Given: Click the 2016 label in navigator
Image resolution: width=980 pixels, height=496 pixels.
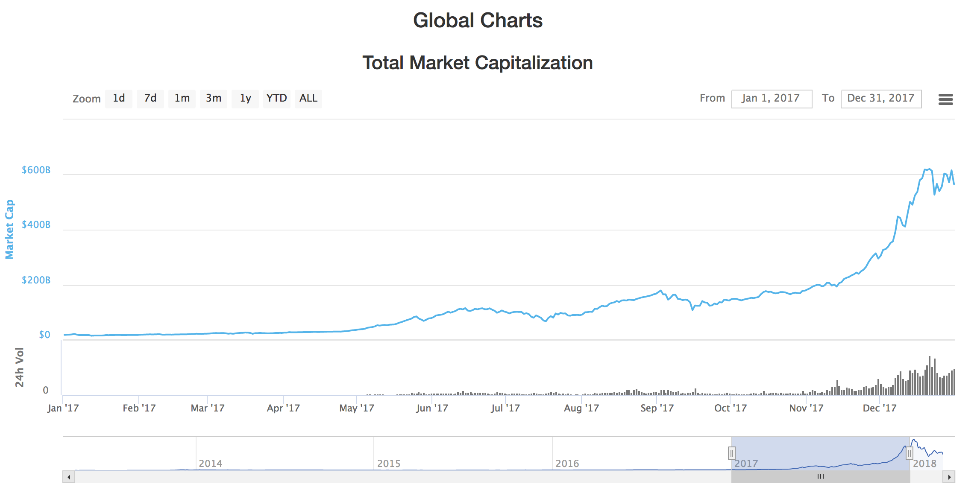Looking at the screenshot, I should [567, 464].
